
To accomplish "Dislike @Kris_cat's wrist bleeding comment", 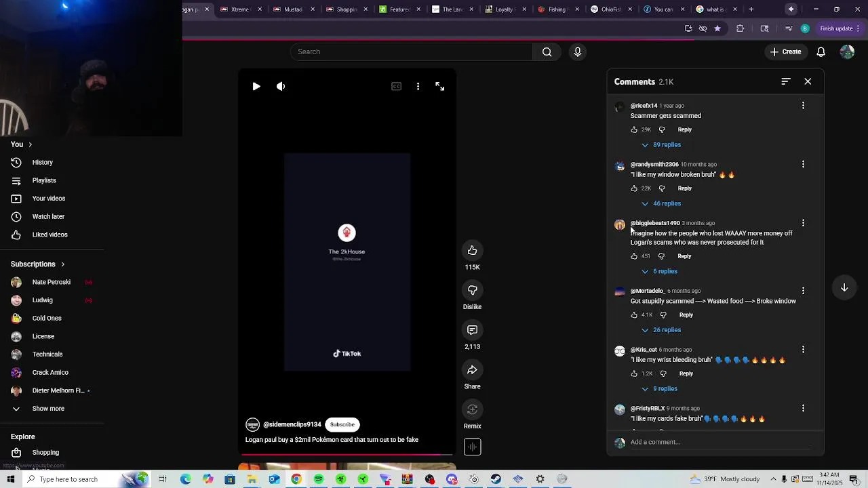I will click(x=663, y=373).
